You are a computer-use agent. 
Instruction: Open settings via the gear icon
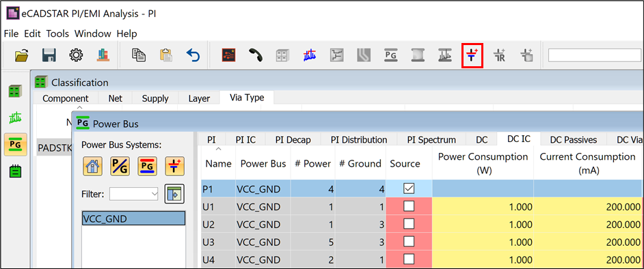click(76, 55)
